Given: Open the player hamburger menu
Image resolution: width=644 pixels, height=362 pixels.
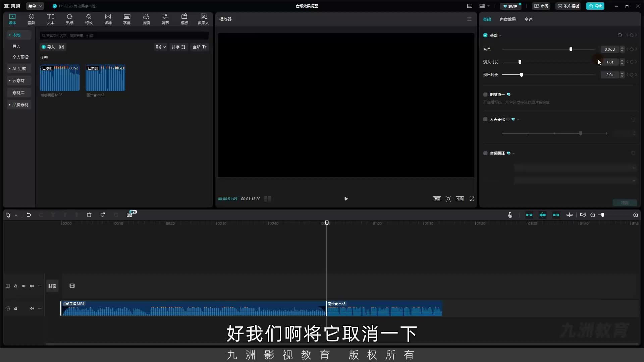Looking at the screenshot, I should point(469,19).
